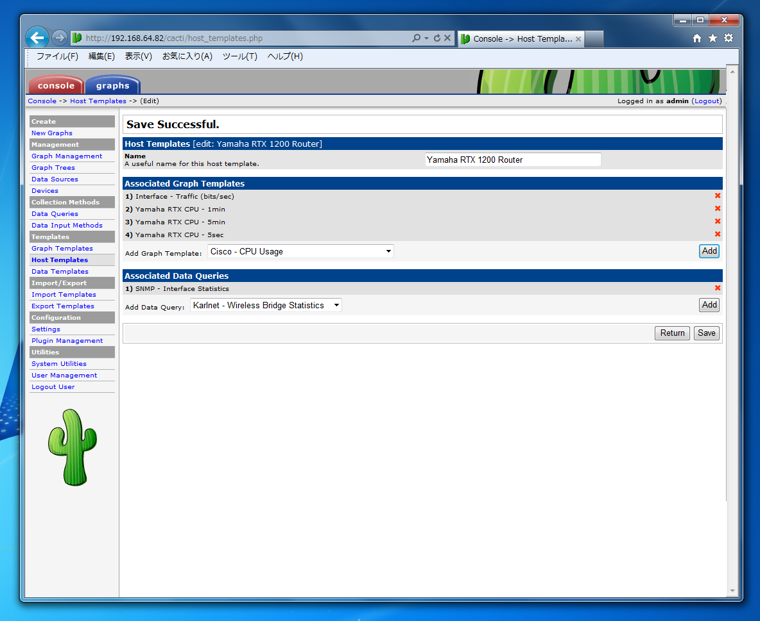The image size is (760, 621).
Task: Open the address bar search dropdown arrow
Action: click(x=427, y=38)
